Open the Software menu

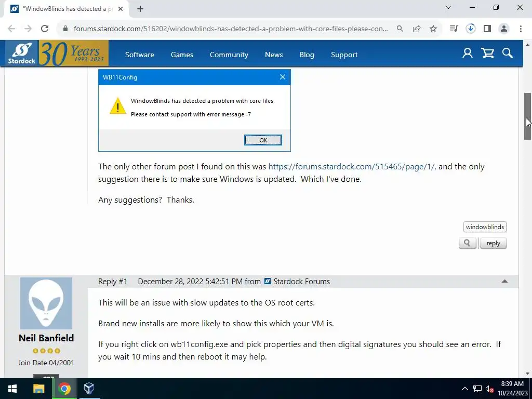[x=139, y=55]
